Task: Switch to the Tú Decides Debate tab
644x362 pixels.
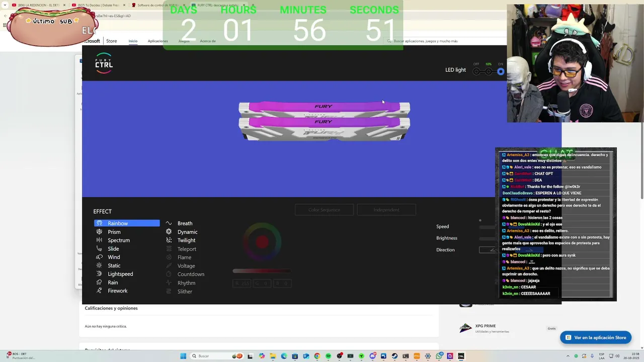Action: click(x=99, y=5)
